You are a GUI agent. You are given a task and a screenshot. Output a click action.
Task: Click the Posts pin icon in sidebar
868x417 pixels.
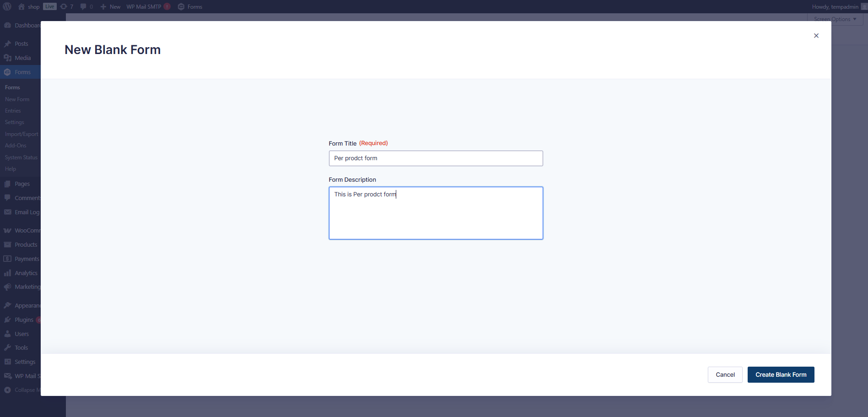7,44
